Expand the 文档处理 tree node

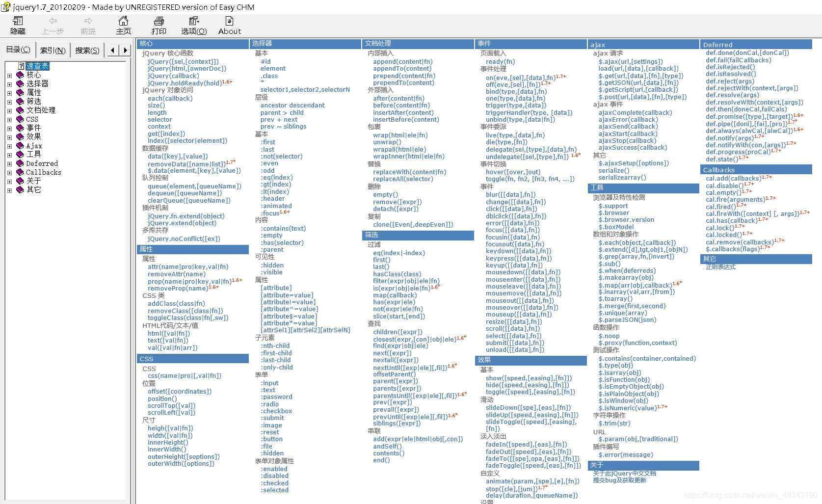9,111
